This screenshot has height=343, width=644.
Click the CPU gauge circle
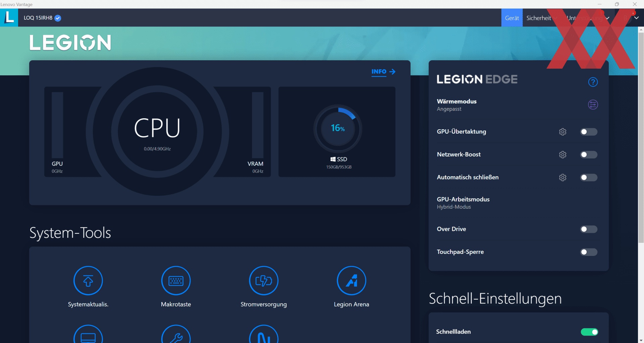(x=157, y=131)
